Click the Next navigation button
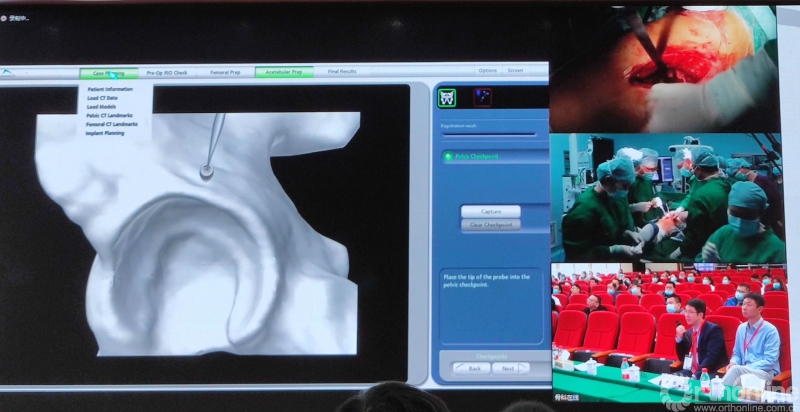800x412 pixels. coord(508,368)
